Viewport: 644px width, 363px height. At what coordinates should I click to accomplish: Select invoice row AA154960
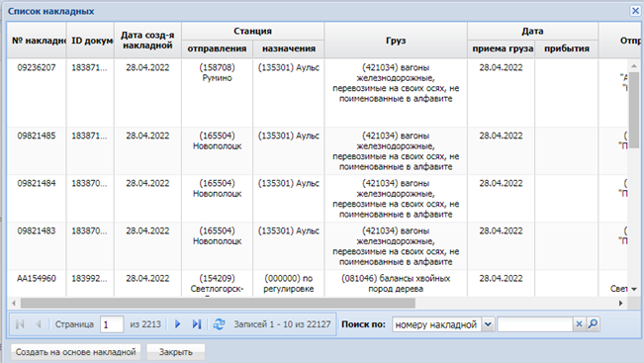[318, 283]
